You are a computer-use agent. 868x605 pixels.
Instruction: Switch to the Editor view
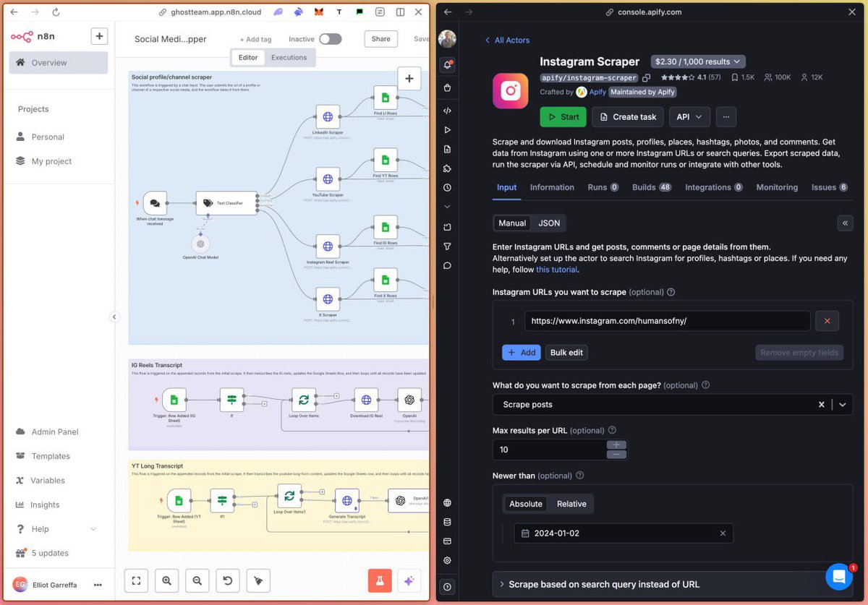click(x=248, y=58)
